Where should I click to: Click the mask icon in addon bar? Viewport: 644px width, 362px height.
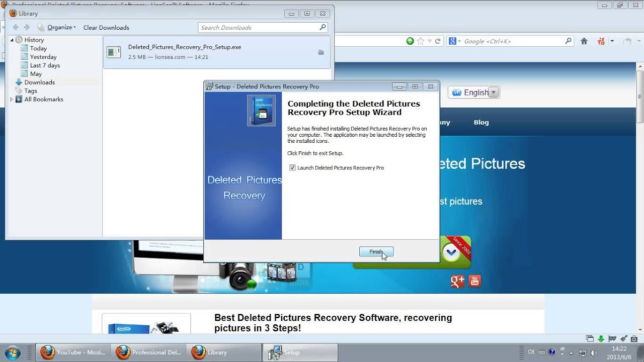[x=612, y=339]
